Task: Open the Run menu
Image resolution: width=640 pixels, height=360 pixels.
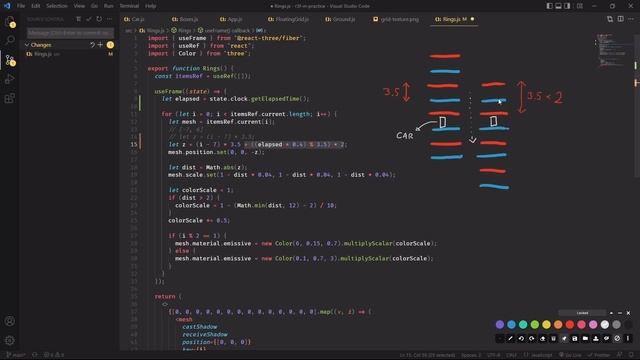Action: (109, 6)
